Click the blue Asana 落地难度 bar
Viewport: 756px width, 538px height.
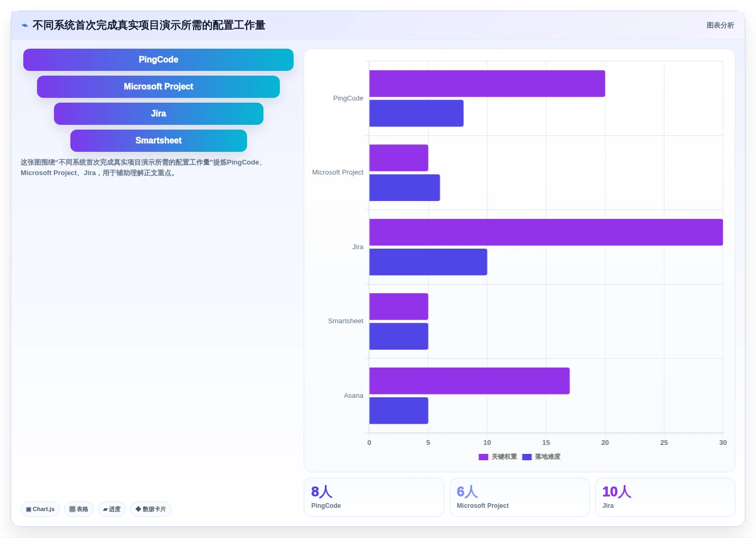click(399, 411)
